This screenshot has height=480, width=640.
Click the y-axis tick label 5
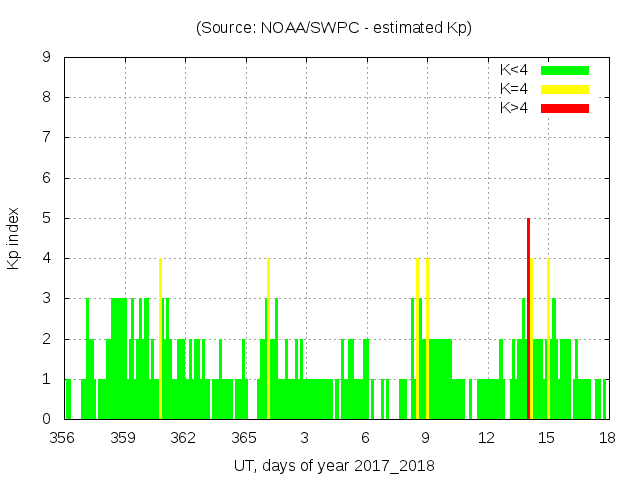pyautogui.click(x=47, y=218)
